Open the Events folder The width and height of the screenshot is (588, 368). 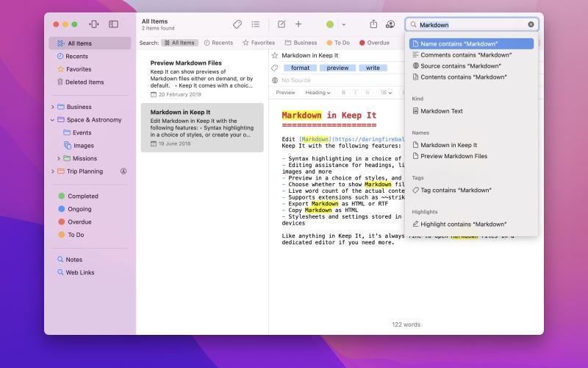tap(82, 132)
